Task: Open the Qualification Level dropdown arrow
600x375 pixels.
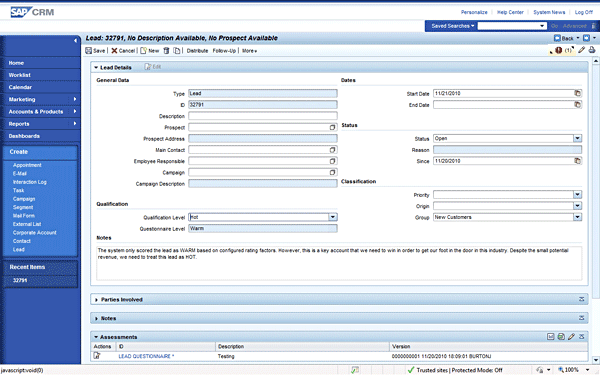Action: point(333,217)
